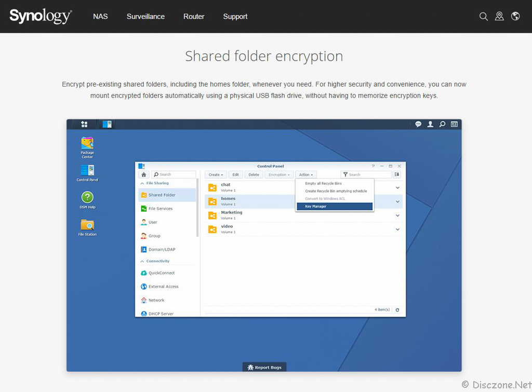This screenshot has width=532, height=392.
Task: Click the Synology logo
Action: pos(41,16)
